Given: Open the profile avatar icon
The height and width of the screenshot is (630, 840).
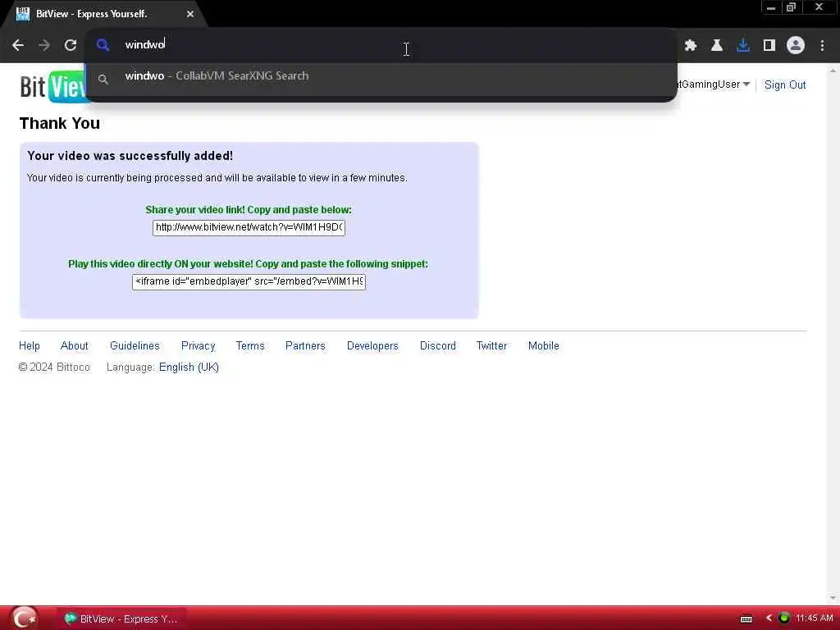Looking at the screenshot, I should pyautogui.click(x=796, y=46).
